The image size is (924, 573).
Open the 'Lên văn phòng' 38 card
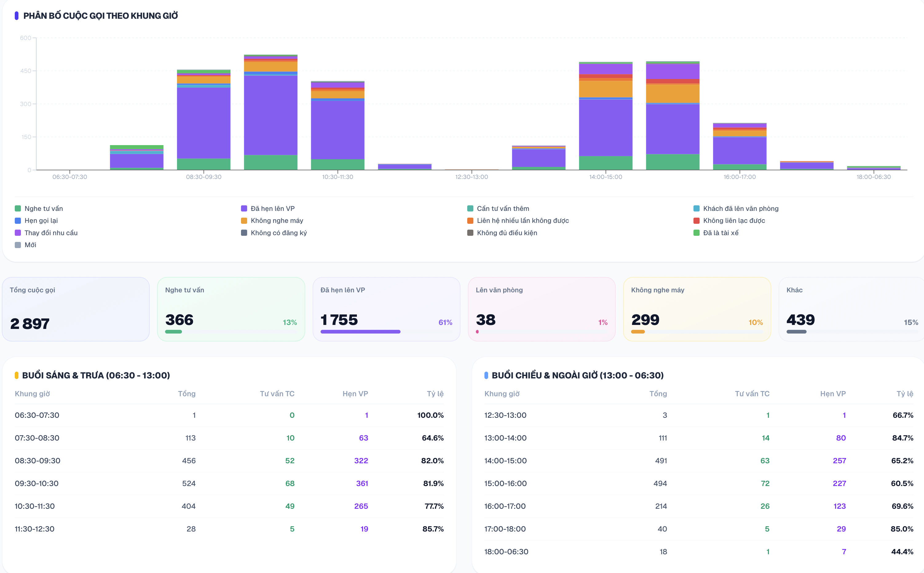coord(542,309)
